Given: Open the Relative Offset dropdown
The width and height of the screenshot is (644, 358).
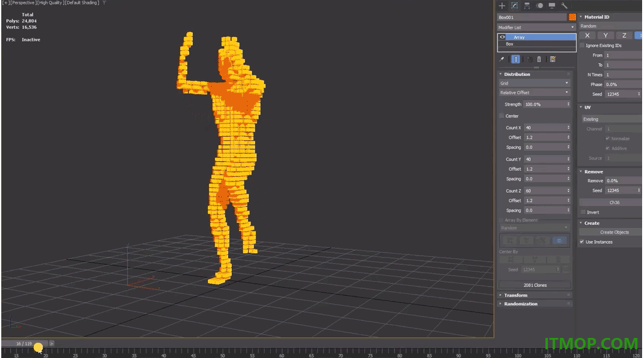Looking at the screenshot, I should click(x=534, y=92).
